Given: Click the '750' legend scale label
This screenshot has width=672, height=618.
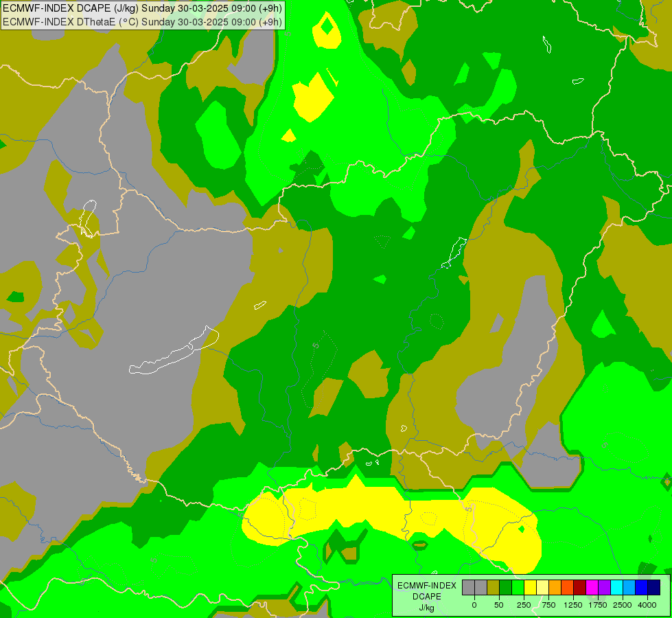Looking at the screenshot, I should click(x=548, y=605).
